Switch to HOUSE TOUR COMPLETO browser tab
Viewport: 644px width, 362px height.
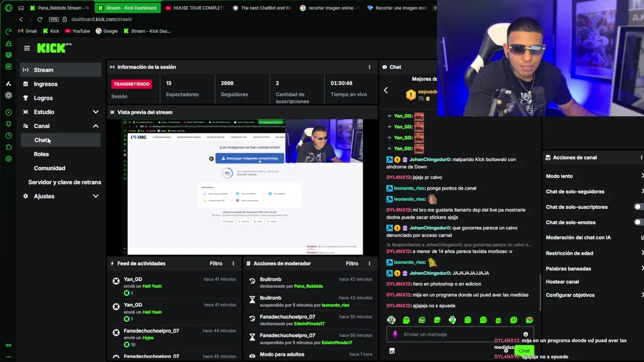194,8
